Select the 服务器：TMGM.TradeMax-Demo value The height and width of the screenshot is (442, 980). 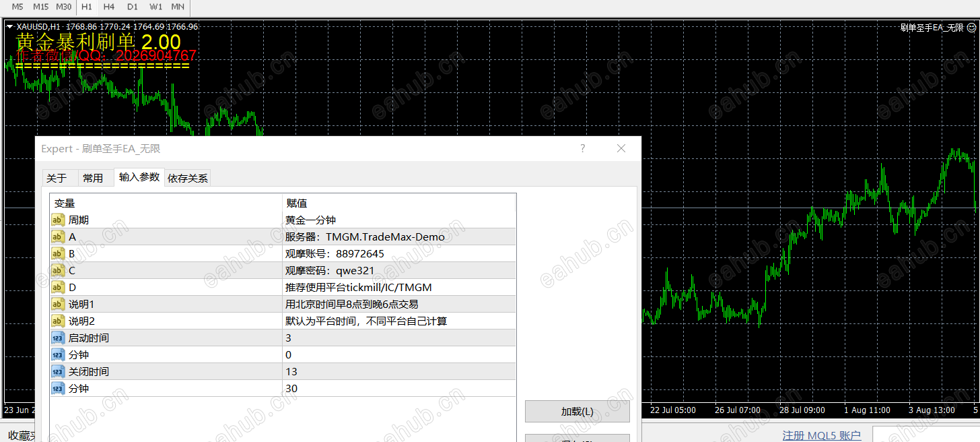(399, 236)
